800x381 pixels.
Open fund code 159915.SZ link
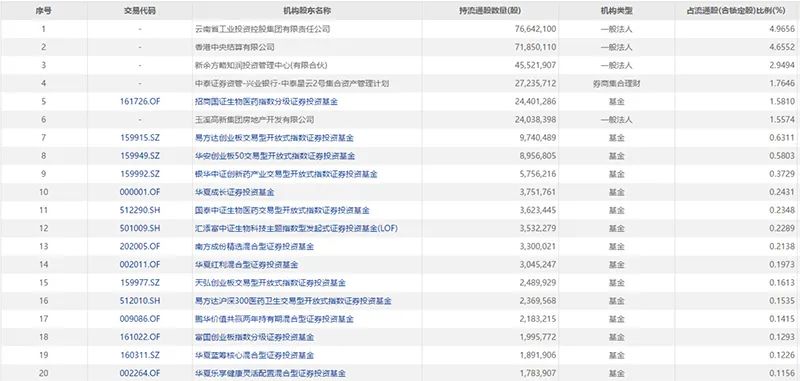point(140,138)
